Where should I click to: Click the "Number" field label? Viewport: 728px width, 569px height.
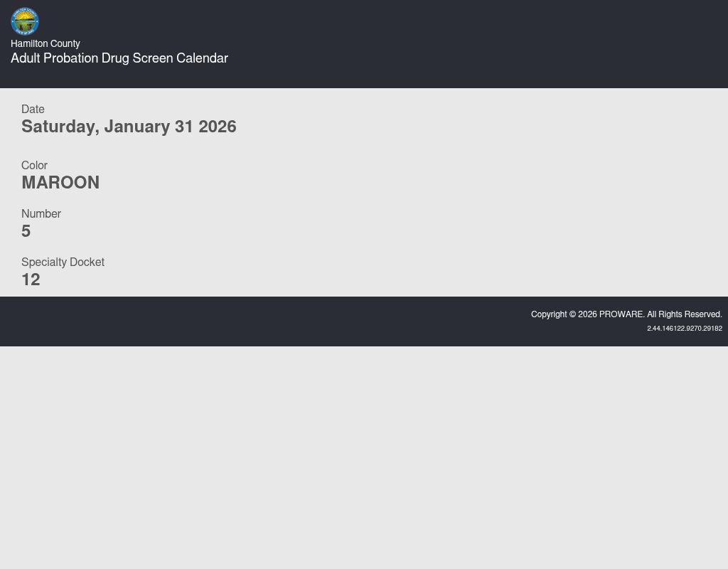(41, 214)
